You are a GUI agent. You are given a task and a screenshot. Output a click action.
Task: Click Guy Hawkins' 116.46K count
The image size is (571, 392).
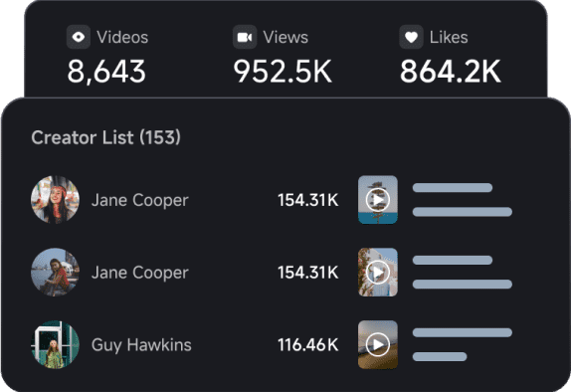pos(308,344)
